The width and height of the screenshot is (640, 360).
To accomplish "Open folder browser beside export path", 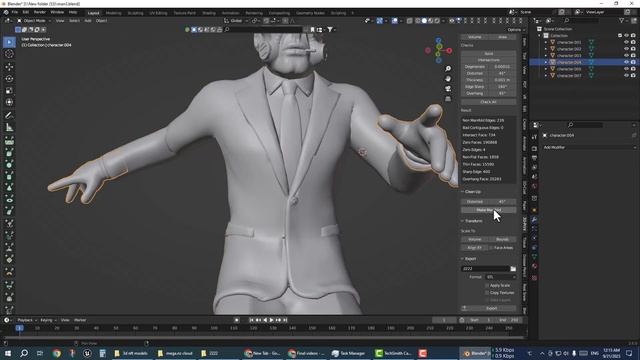I will tap(513, 269).
